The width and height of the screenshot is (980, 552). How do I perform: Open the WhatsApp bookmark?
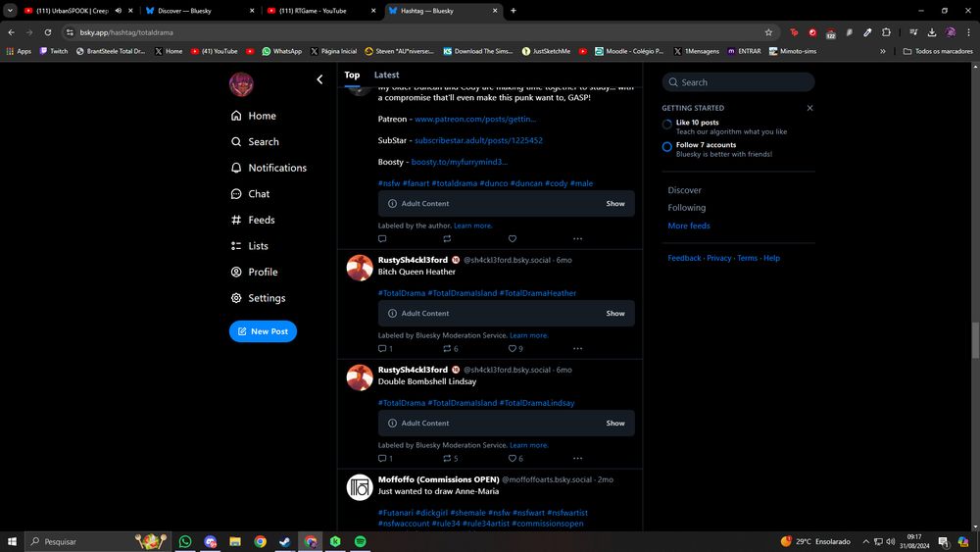[281, 51]
